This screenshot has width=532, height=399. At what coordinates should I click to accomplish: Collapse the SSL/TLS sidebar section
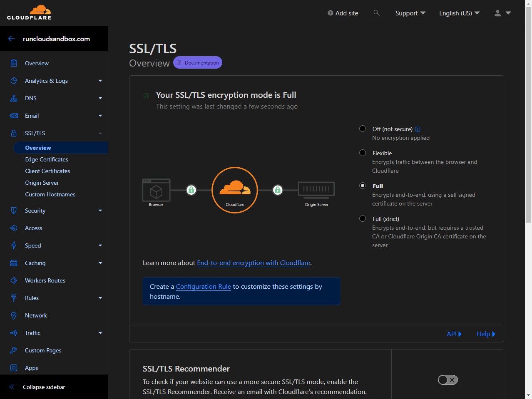(x=100, y=133)
